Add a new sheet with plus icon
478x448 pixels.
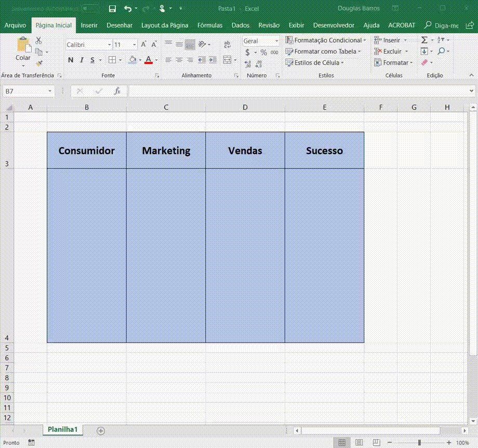(101, 431)
